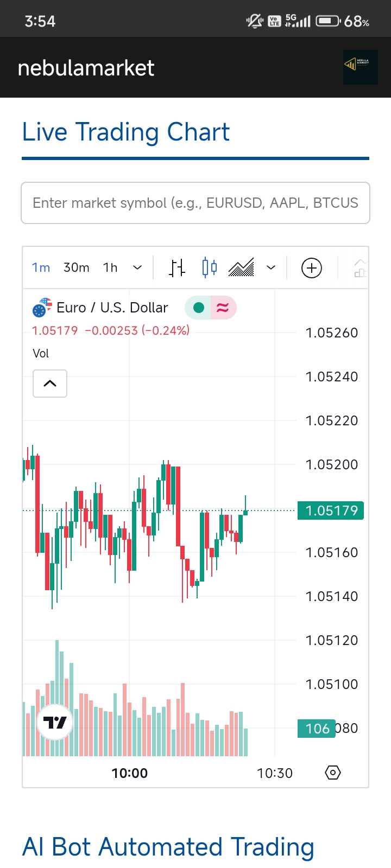Image resolution: width=391 pixels, height=868 pixels.
Task: Open the chart style dropdown chevron
Action: pyautogui.click(x=271, y=268)
